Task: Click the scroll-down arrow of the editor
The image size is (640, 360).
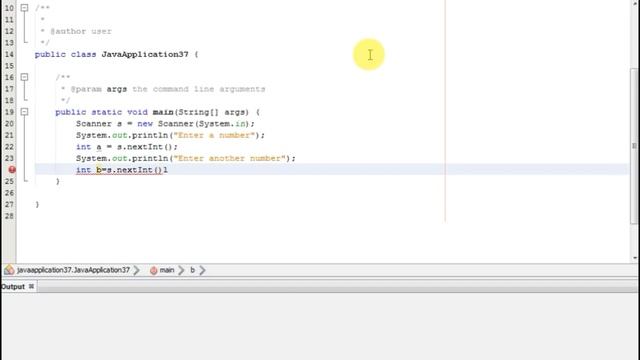Action: (635, 258)
